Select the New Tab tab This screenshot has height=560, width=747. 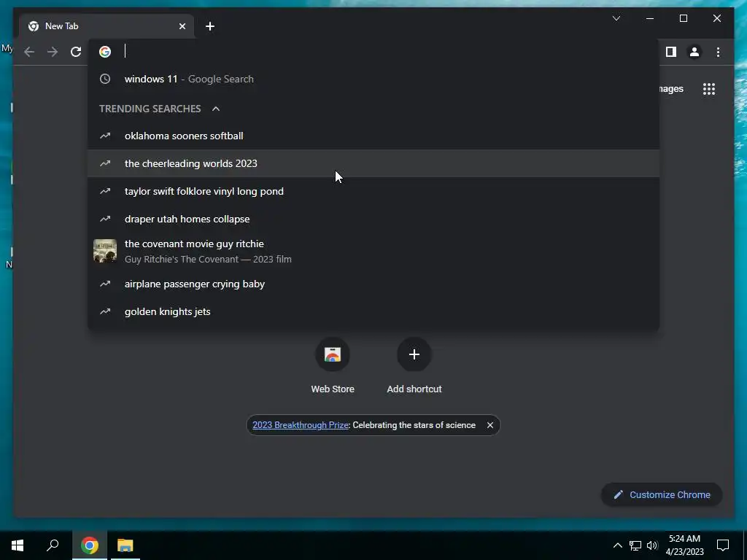point(107,26)
